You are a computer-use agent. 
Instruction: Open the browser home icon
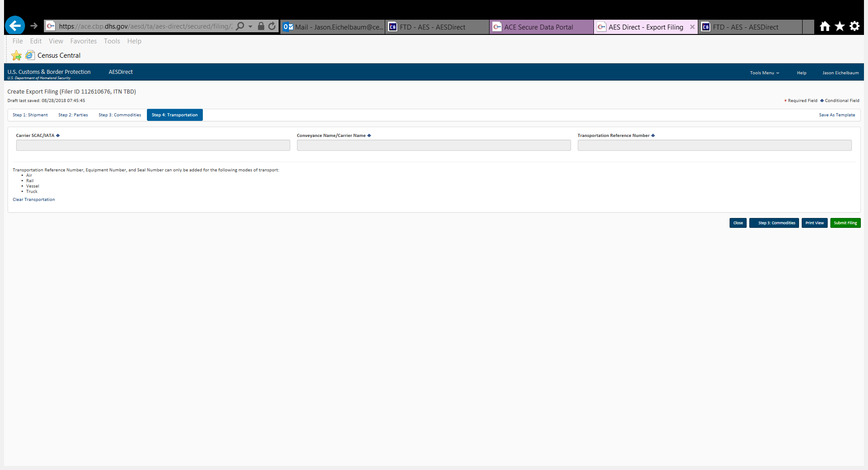825,26
